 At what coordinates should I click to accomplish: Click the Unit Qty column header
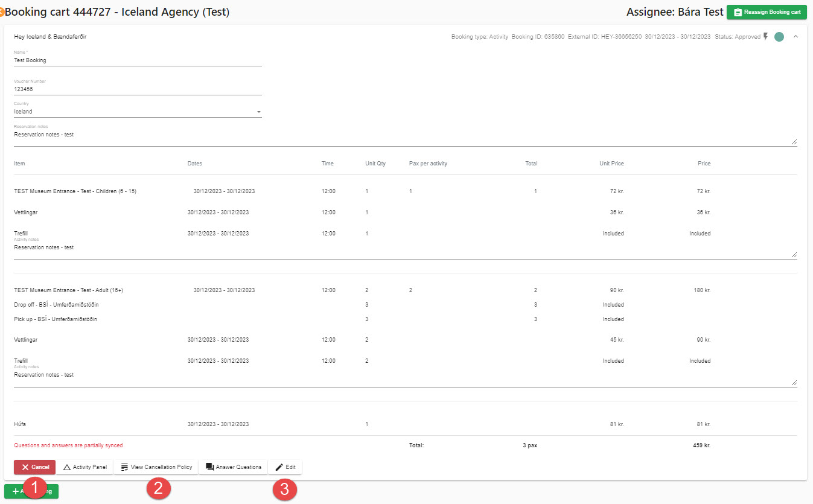(x=375, y=164)
